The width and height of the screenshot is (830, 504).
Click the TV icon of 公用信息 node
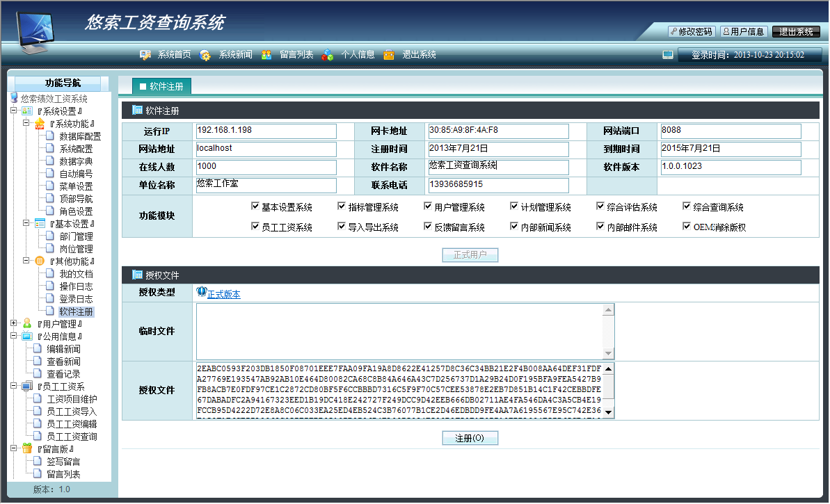pos(28,336)
